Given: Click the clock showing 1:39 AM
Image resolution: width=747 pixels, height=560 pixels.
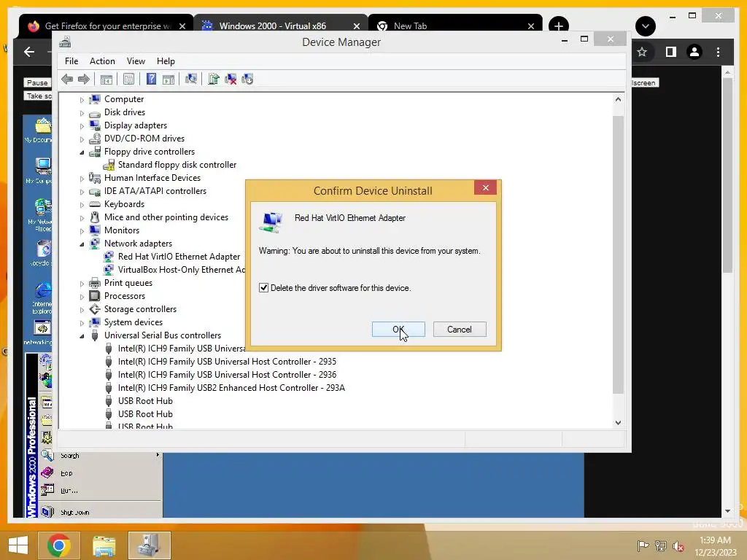Looking at the screenshot, I should coord(715,540).
